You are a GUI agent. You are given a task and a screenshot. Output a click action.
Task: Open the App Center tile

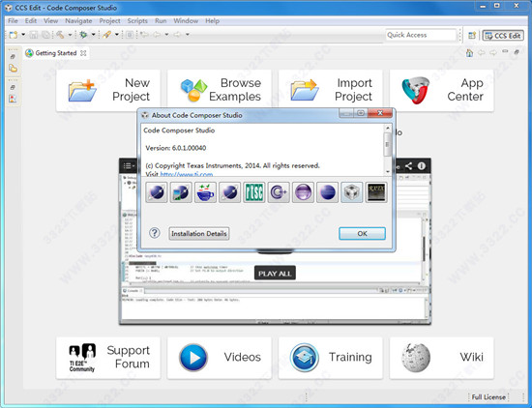[x=442, y=90]
